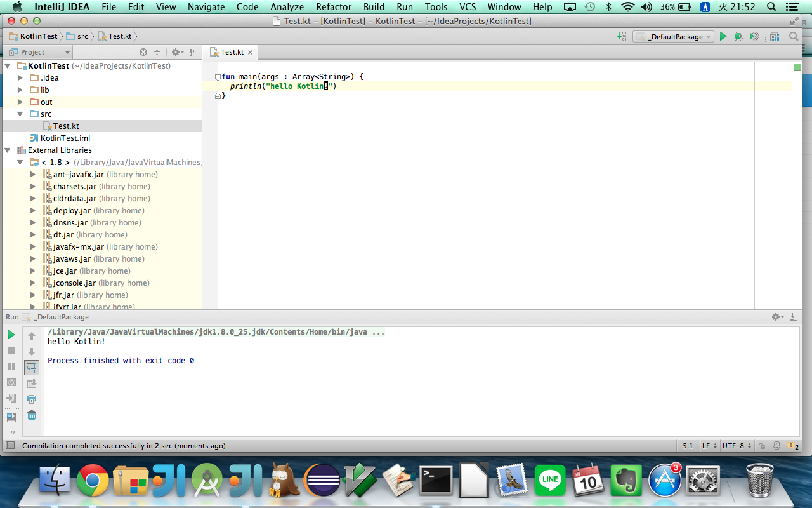Click the Restore Layout icon in the Run panel

[x=11, y=417]
